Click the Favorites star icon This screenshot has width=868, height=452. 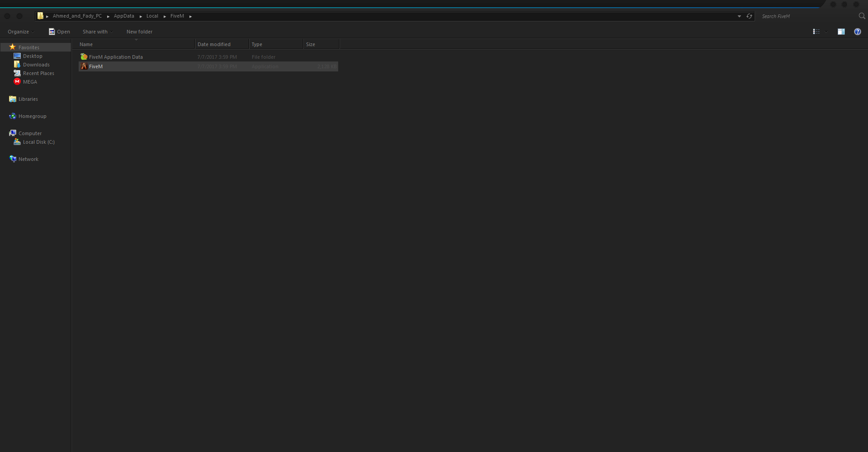12,47
